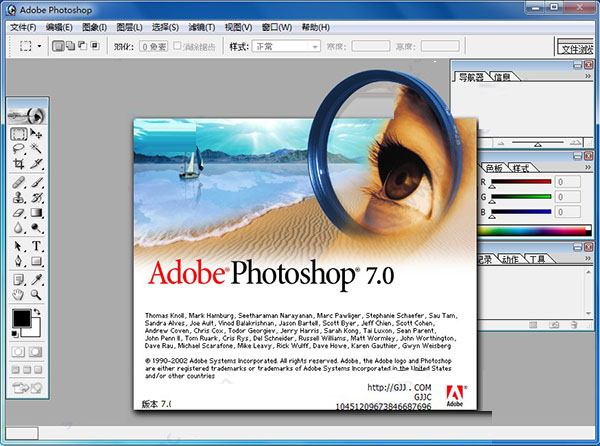Swap foreground and background colors
This screenshot has height=446, width=600.
[37, 312]
